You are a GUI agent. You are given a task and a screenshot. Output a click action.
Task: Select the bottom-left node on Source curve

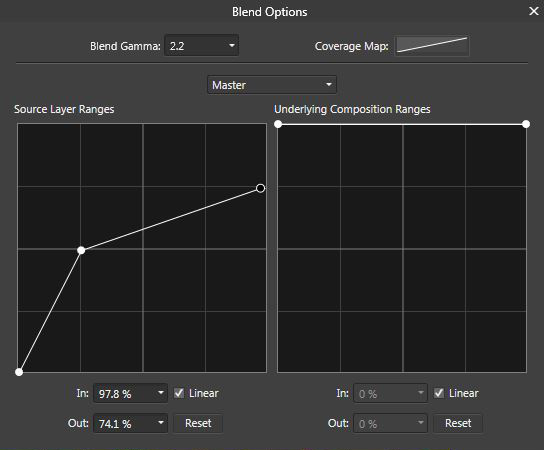pyautogui.click(x=19, y=372)
